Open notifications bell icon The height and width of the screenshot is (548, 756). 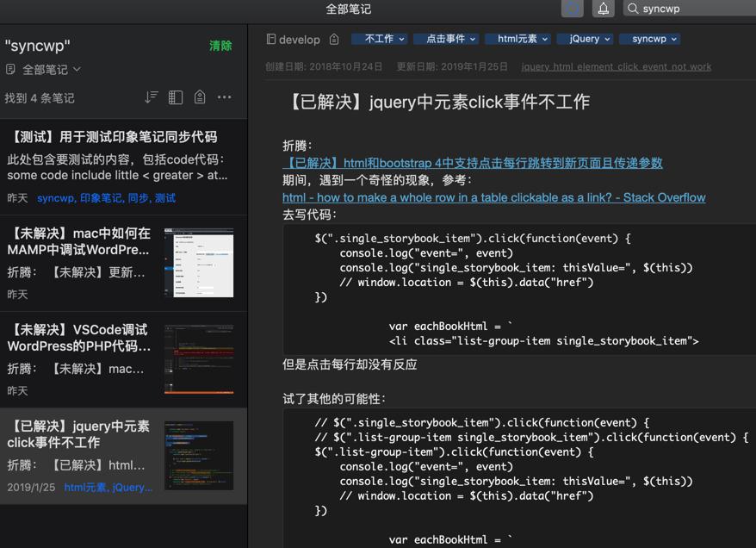tap(603, 9)
